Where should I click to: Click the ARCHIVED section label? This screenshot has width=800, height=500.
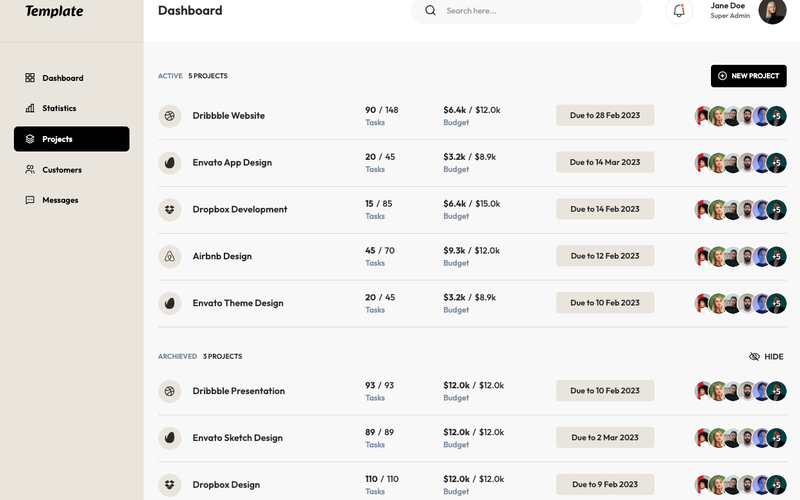pos(177,357)
